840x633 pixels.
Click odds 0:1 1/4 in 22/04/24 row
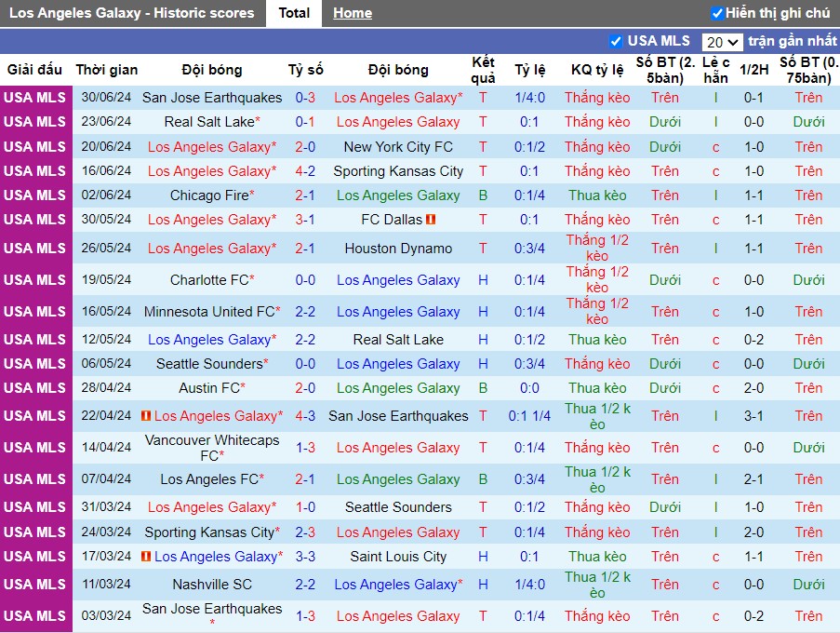(x=529, y=415)
